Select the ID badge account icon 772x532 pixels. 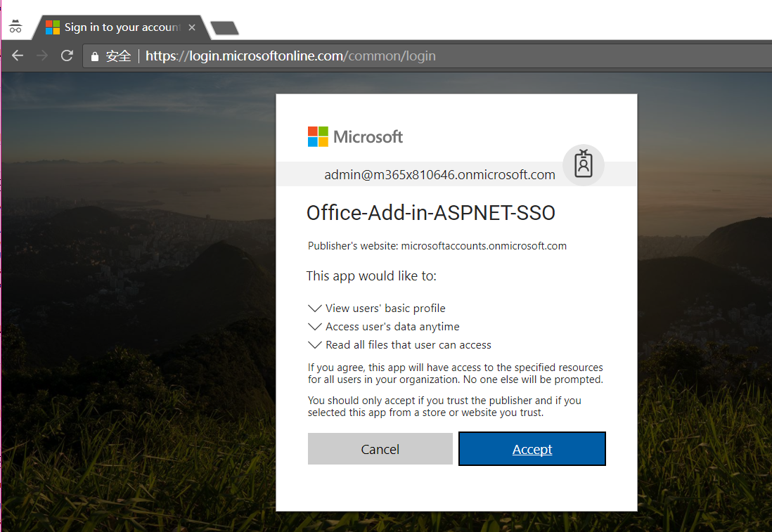point(584,164)
